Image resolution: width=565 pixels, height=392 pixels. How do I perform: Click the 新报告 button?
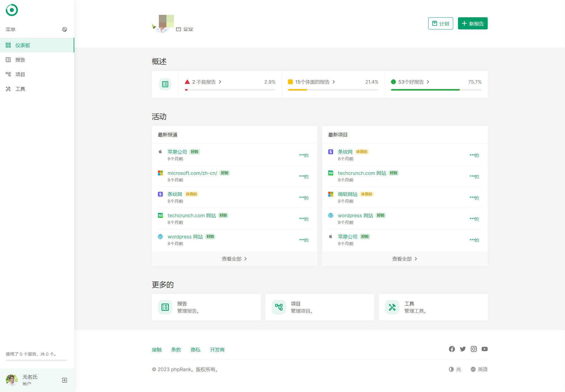pyautogui.click(x=473, y=23)
